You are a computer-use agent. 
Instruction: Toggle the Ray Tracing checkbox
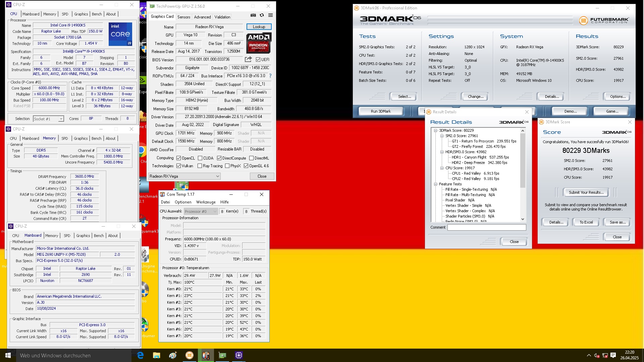[200, 166]
